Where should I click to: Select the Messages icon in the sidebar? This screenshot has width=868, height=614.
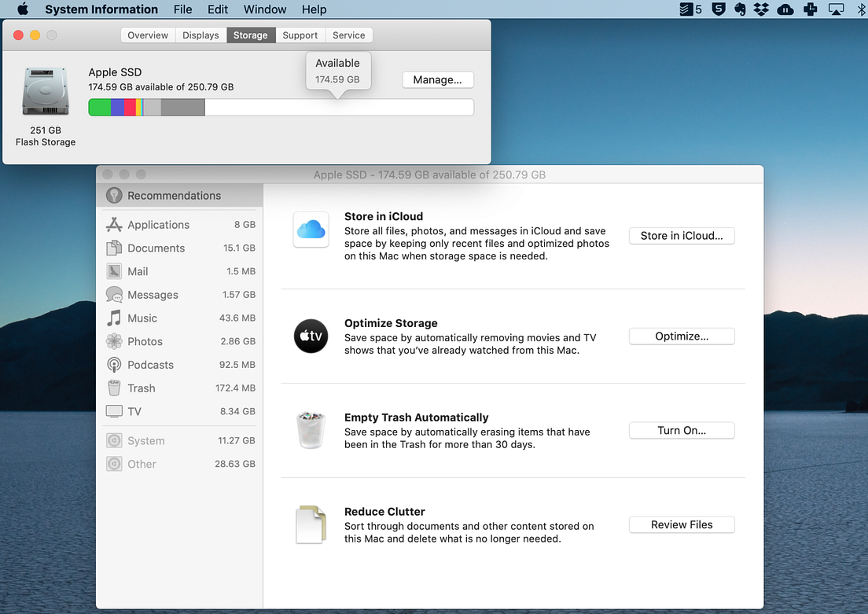[113, 295]
